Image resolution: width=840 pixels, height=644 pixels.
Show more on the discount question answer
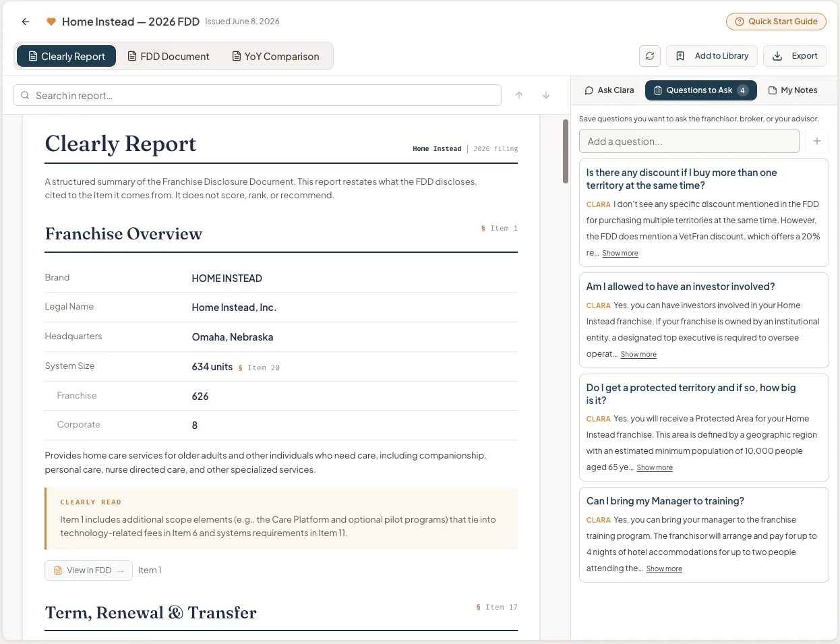(x=620, y=254)
